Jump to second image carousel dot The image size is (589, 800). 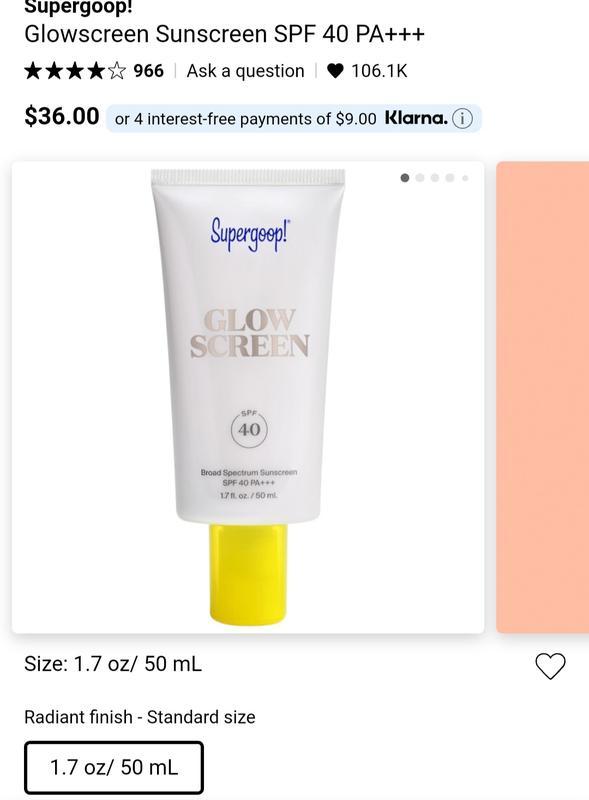(x=420, y=178)
